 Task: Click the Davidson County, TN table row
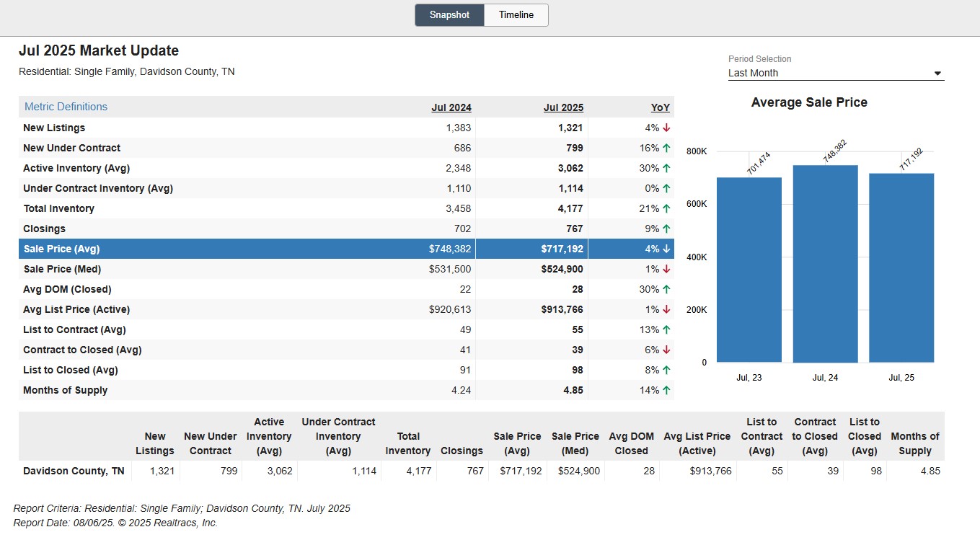[x=481, y=471]
